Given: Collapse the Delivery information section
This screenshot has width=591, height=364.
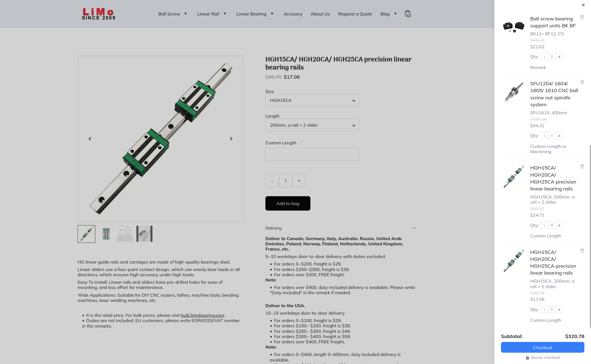Looking at the screenshot, I should [x=413, y=228].
